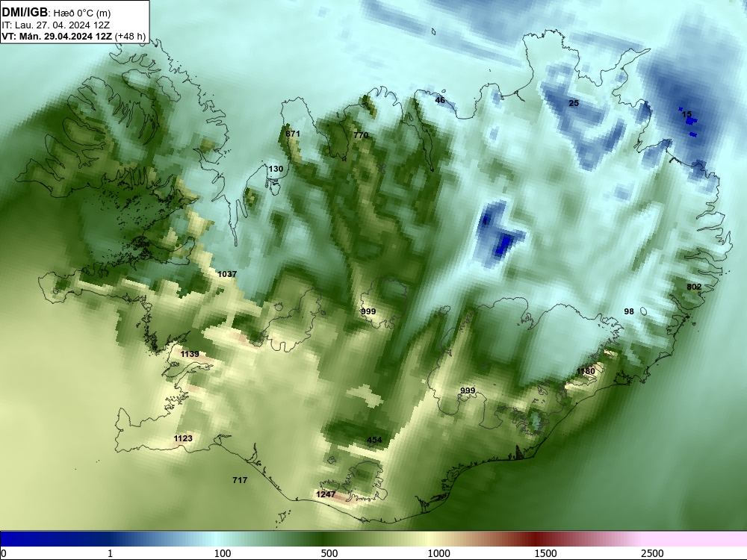Click the map value 15
The height and width of the screenshot is (560, 747).
coord(686,114)
